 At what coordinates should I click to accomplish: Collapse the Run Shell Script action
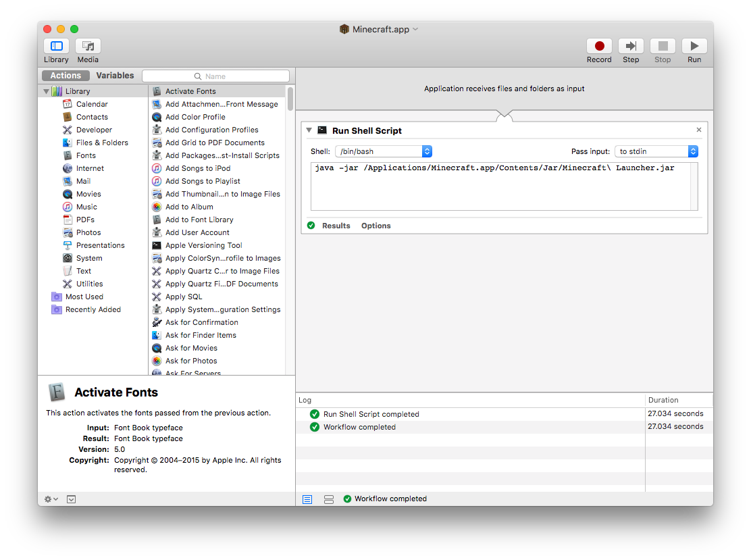pos(309,130)
